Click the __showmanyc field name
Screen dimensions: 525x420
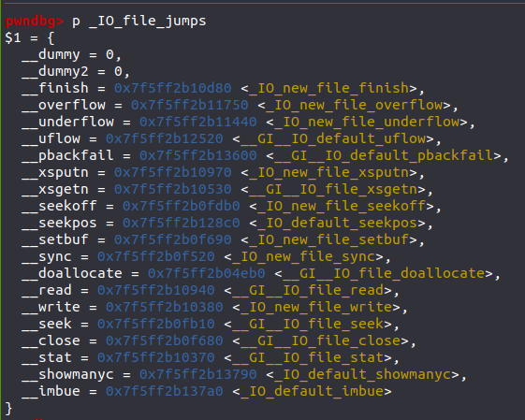tap(67, 374)
